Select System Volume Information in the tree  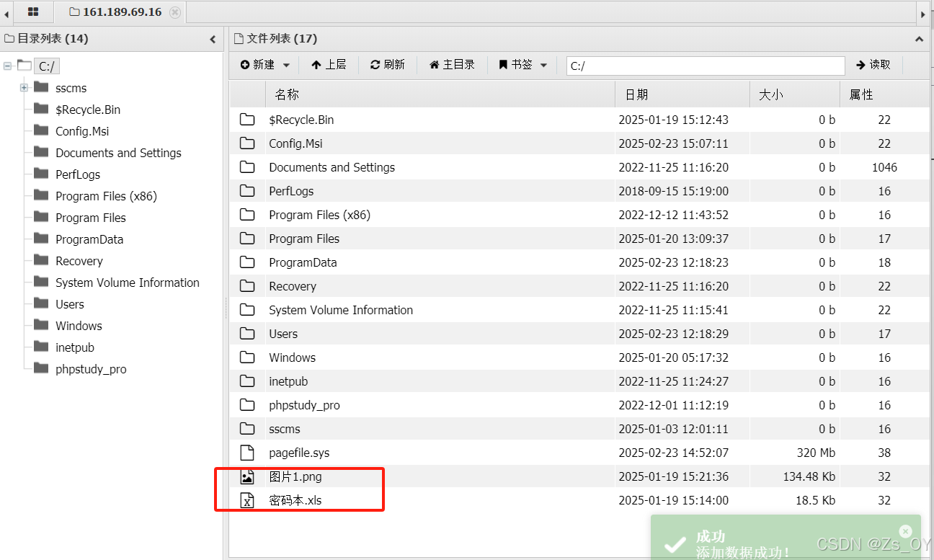coord(128,283)
